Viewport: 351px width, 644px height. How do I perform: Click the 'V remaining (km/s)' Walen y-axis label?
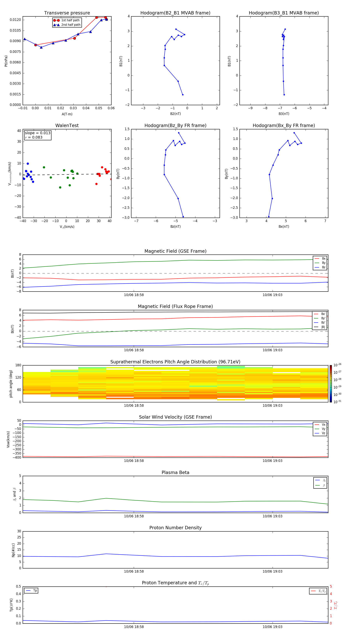(x=10, y=173)
